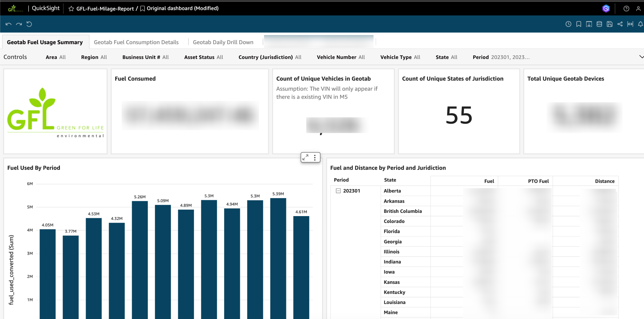Click the 5.26M bar in the chart
This screenshot has width=644, height=319.
(140, 260)
